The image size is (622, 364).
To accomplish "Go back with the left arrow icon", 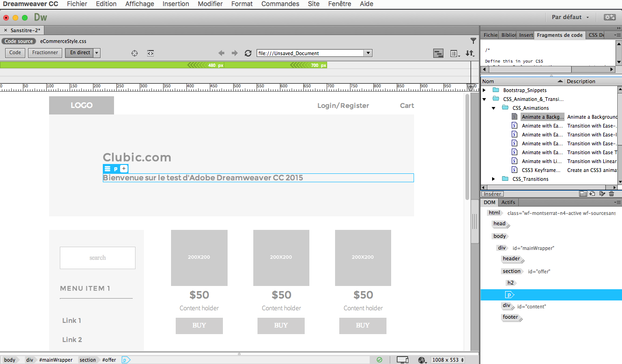I will point(222,53).
